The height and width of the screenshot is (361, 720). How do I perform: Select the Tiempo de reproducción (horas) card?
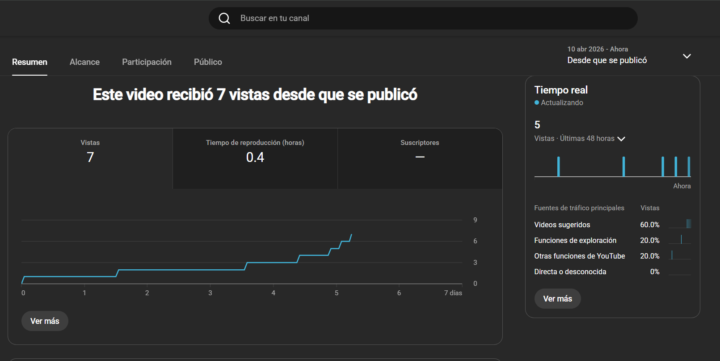click(x=255, y=158)
